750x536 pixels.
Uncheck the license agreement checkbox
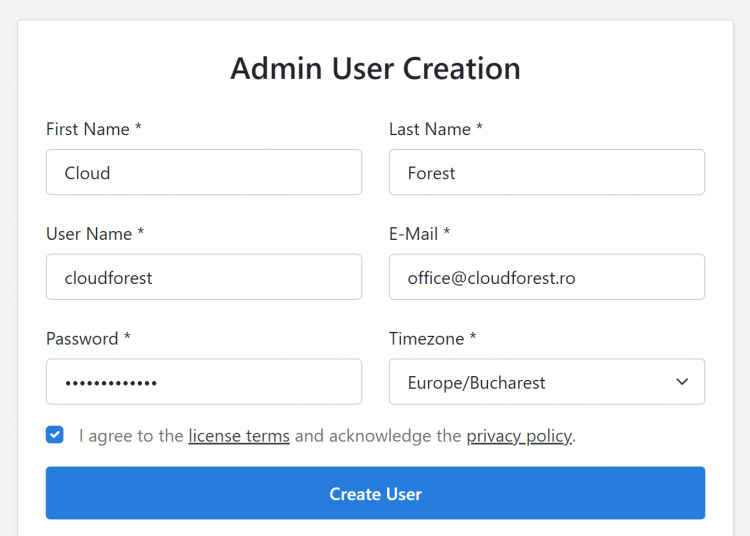(55, 435)
